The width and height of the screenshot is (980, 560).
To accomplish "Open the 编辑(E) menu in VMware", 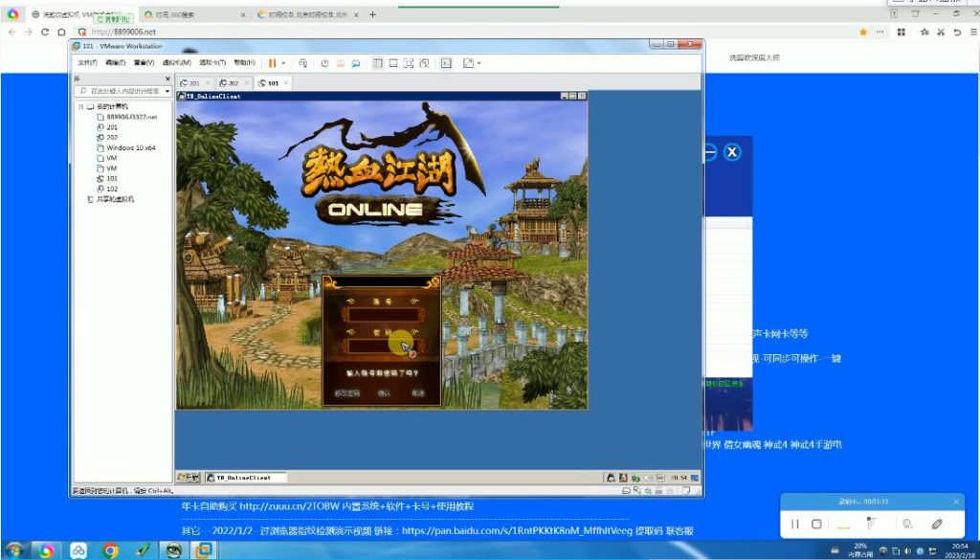I will click(116, 63).
